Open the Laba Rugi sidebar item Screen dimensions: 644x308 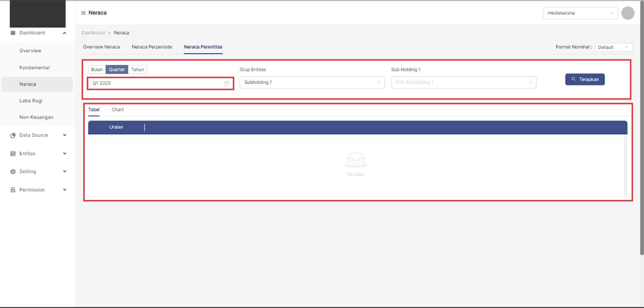[x=31, y=101]
